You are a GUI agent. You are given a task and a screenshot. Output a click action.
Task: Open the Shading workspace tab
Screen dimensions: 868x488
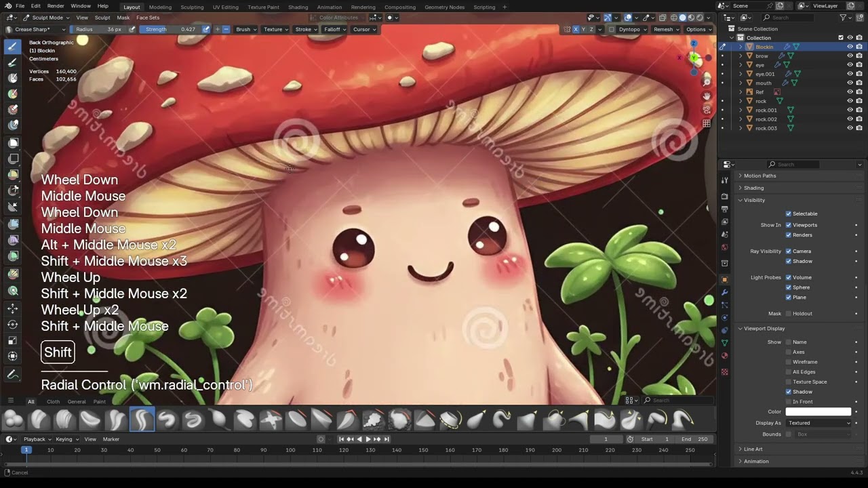click(x=298, y=7)
